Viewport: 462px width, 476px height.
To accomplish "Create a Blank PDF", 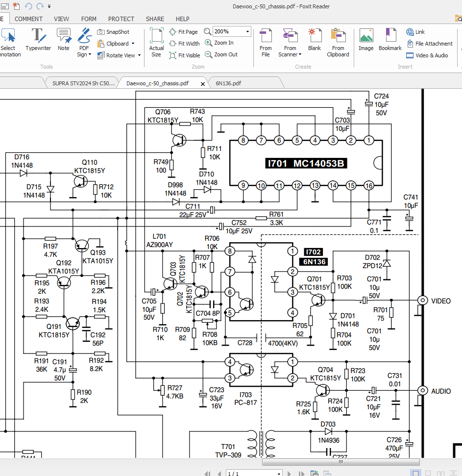I will point(315,39).
